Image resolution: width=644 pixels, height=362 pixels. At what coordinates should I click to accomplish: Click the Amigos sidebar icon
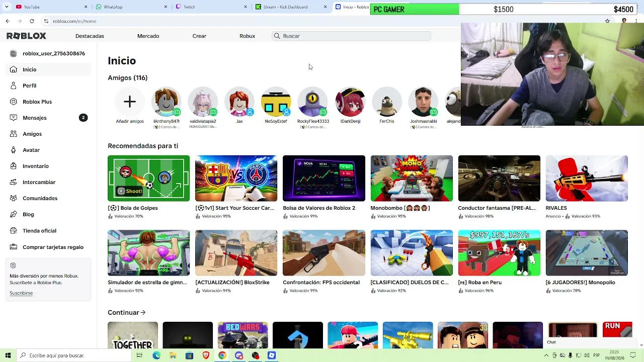click(x=13, y=134)
